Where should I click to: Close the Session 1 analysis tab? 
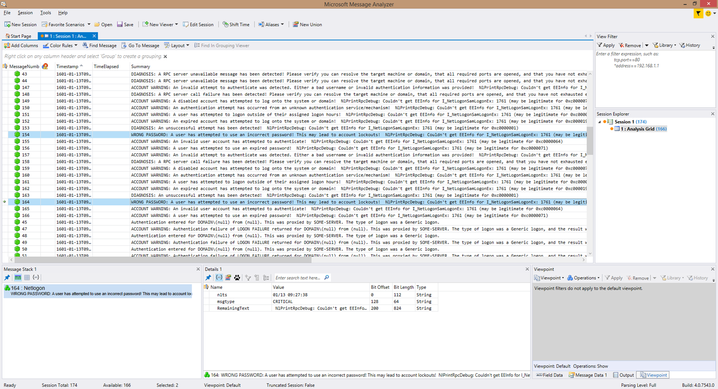pyautogui.click(x=94, y=36)
